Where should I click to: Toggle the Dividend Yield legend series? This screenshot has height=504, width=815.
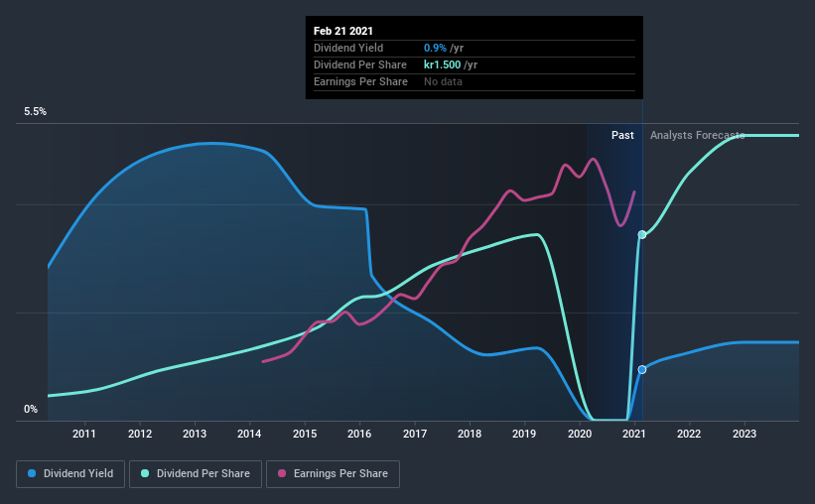pyautogui.click(x=70, y=474)
